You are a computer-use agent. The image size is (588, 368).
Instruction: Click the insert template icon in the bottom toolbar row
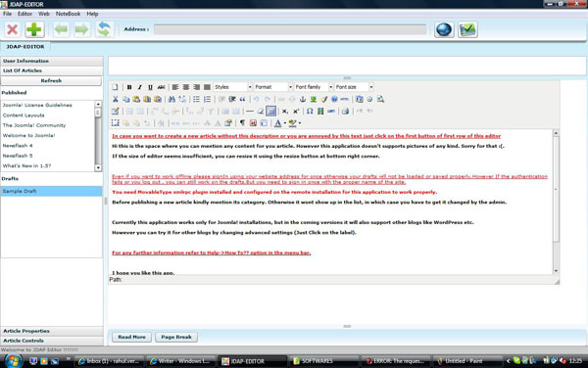pyautogui.click(x=264, y=123)
